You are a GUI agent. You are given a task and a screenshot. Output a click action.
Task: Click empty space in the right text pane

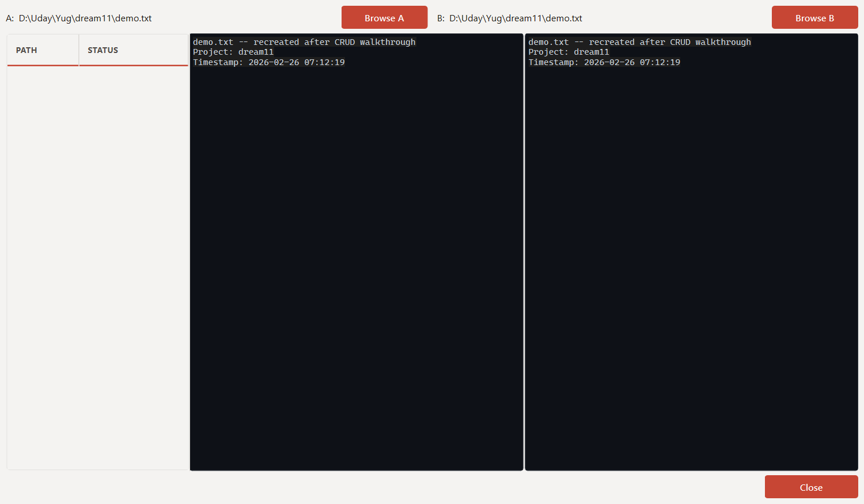point(691,259)
